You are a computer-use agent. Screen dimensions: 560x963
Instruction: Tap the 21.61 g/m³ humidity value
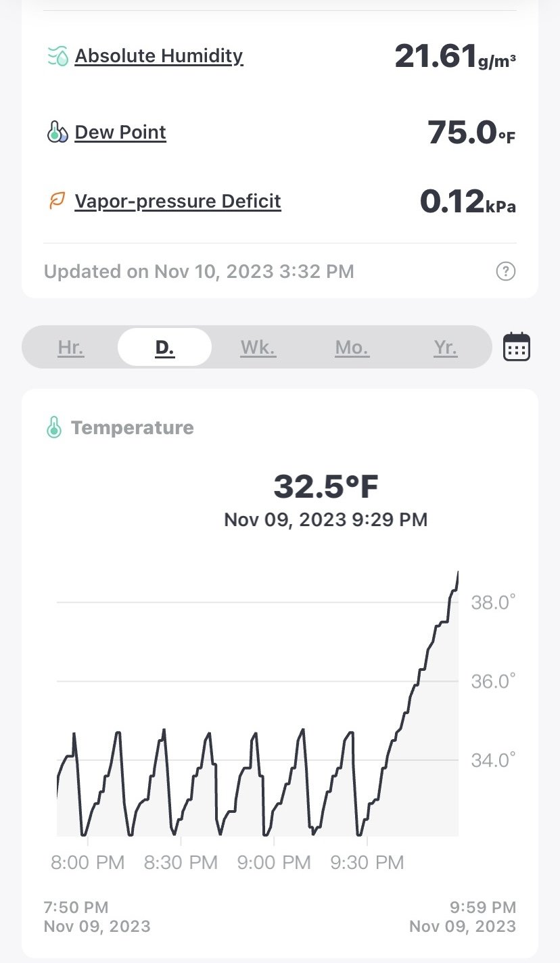pyautogui.click(x=456, y=56)
